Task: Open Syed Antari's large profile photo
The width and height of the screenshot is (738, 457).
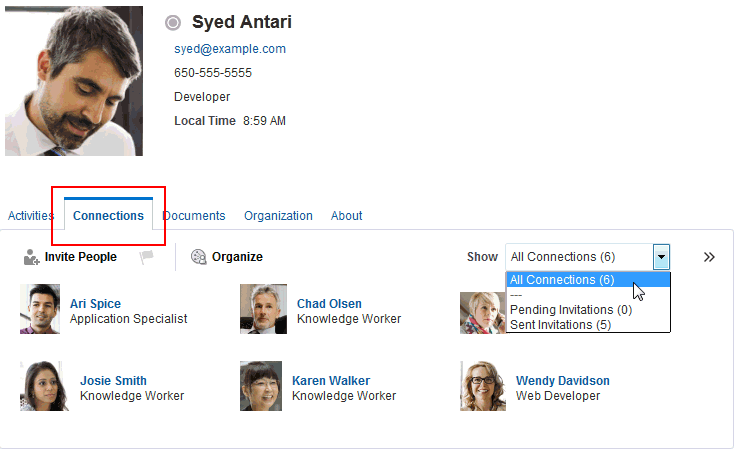Action: coord(74,81)
